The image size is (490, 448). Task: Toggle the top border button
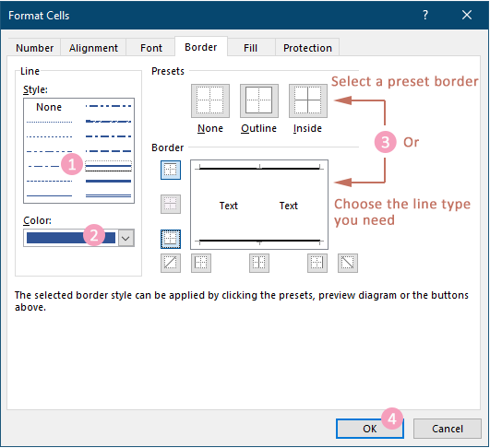[x=171, y=171]
